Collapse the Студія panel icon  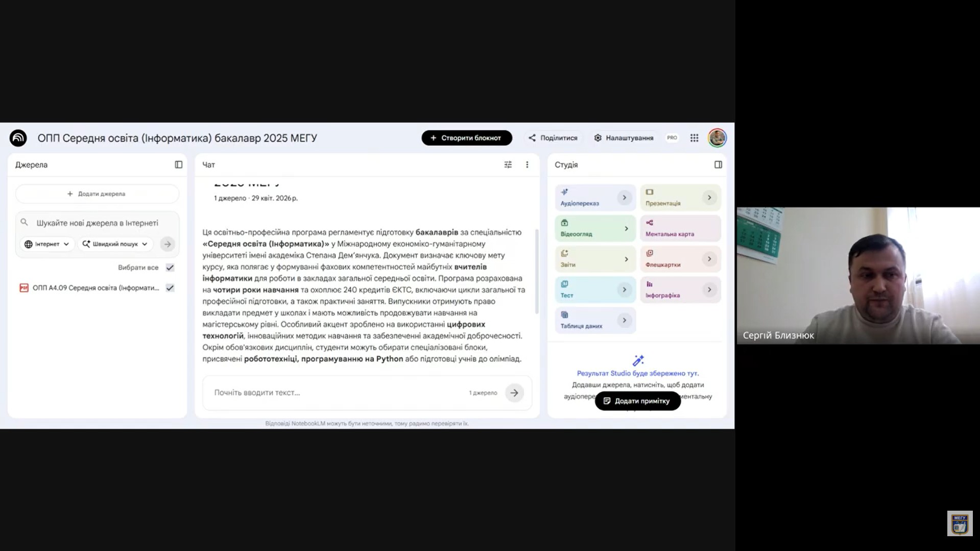pyautogui.click(x=718, y=164)
